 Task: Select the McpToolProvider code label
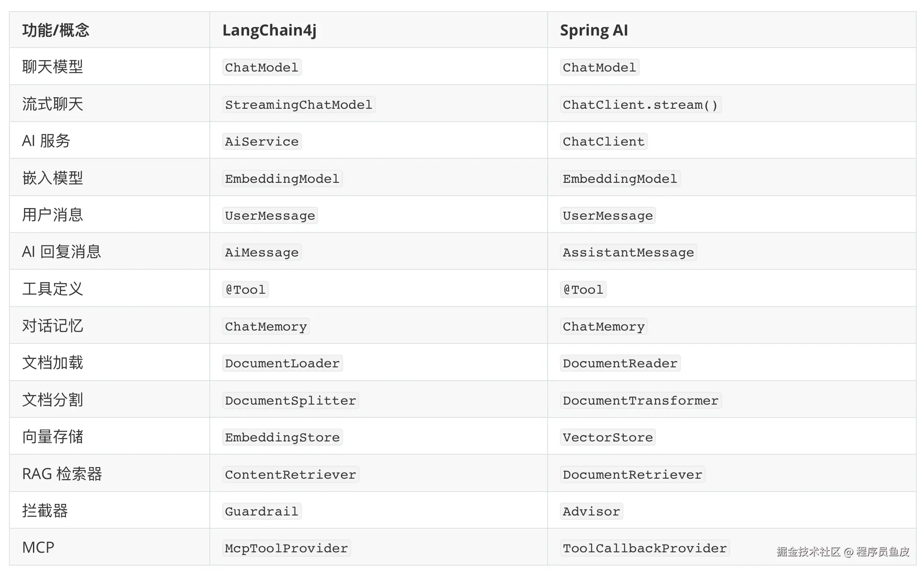tap(286, 548)
